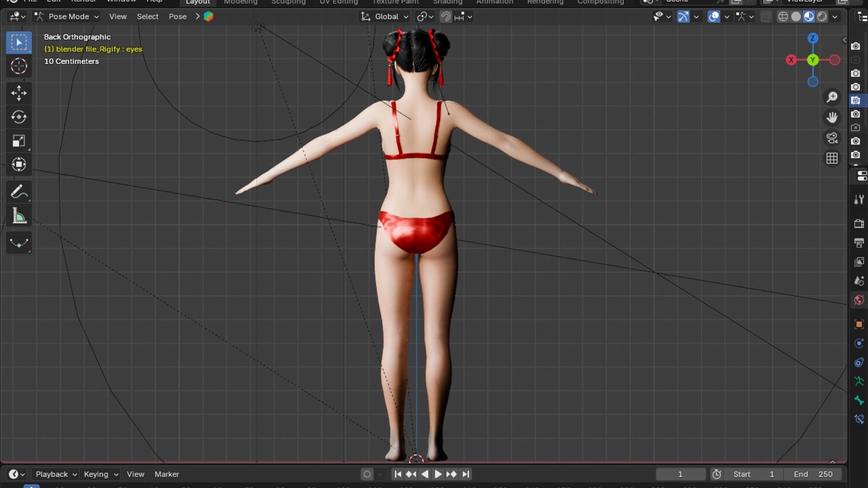Image resolution: width=868 pixels, height=488 pixels.
Task: Switch to wireframe viewport shading
Action: pyautogui.click(x=783, y=17)
